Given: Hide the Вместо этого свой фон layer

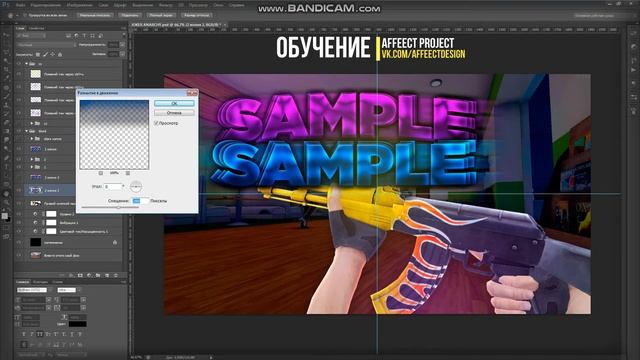Looking at the screenshot, I should click(x=19, y=255).
